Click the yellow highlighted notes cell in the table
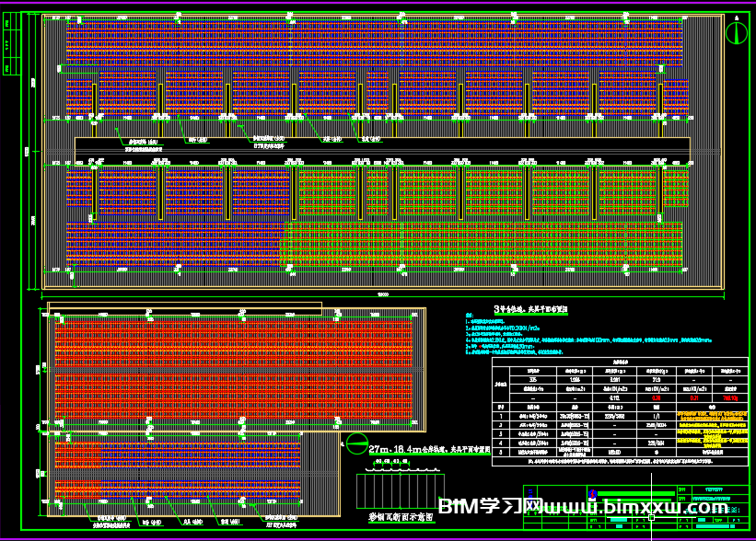 (x=712, y=427)
